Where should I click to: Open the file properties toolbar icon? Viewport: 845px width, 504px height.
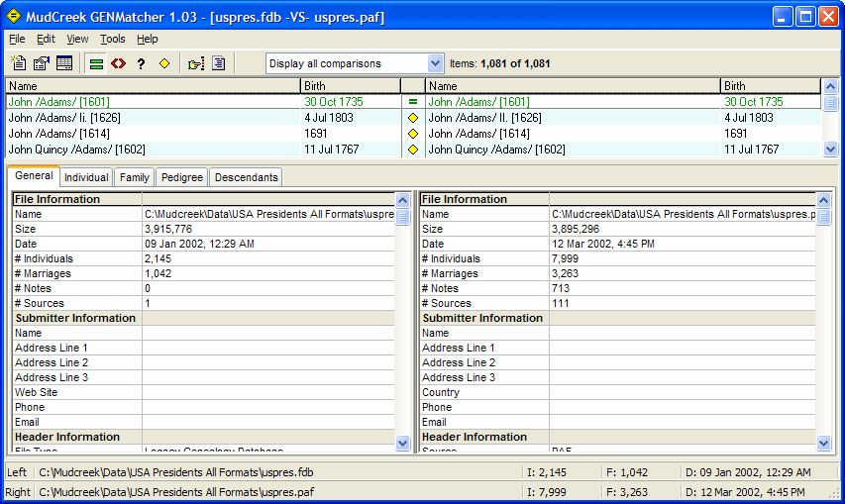pyautogui.click(x=42, y=63)
